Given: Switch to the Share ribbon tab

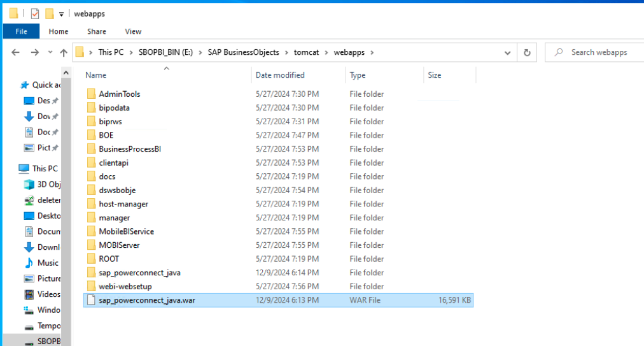Looking at the screenshot, I should (x=97, y=31).
